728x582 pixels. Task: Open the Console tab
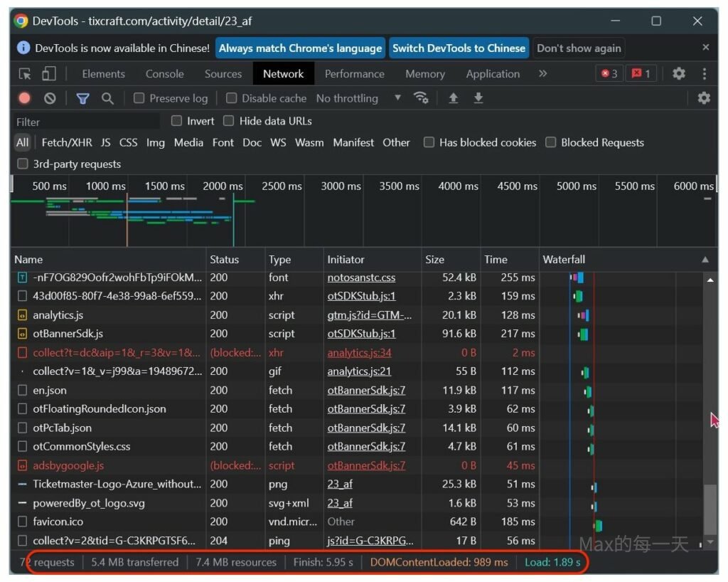[x=165, y=74]
